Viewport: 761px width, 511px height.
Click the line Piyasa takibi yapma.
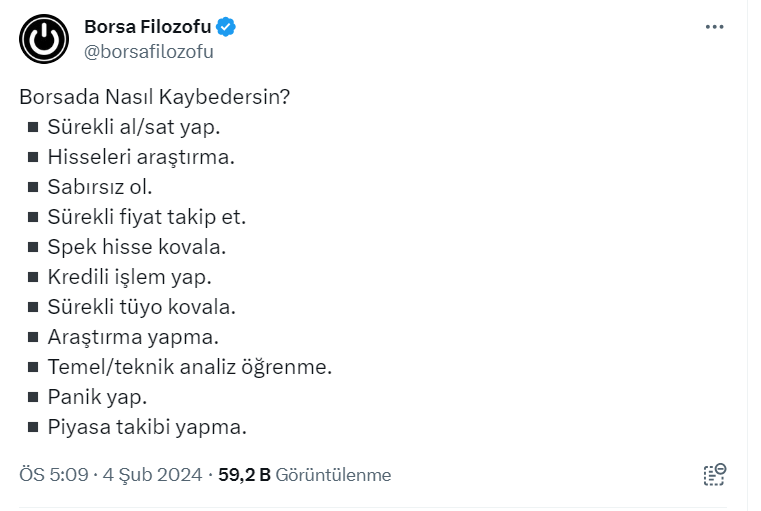pos(146,427)
